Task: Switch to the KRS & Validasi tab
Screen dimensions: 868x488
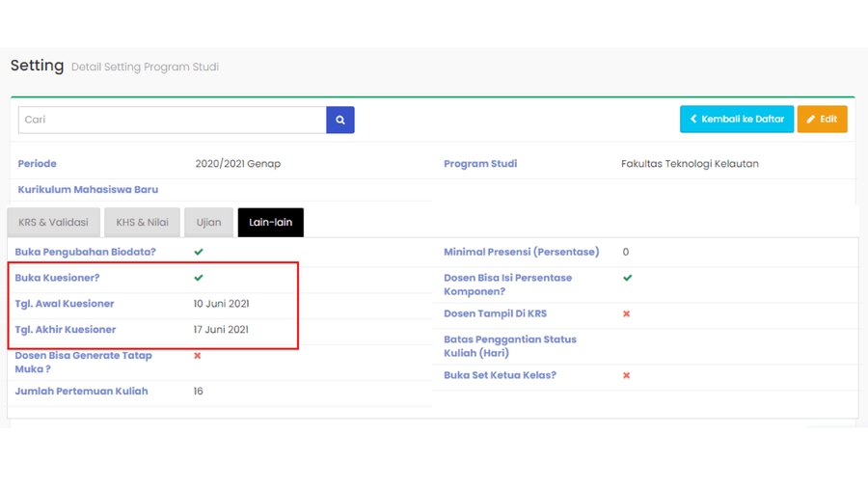Action: [54, 223]
